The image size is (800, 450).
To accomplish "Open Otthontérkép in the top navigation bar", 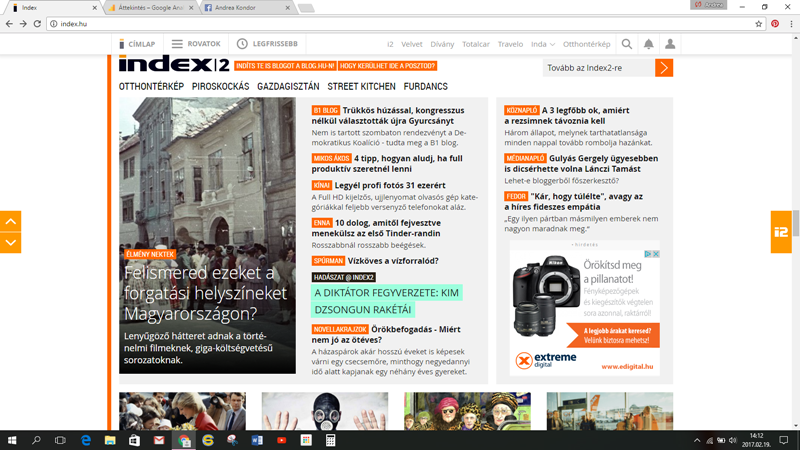I will tap(587, 44).
